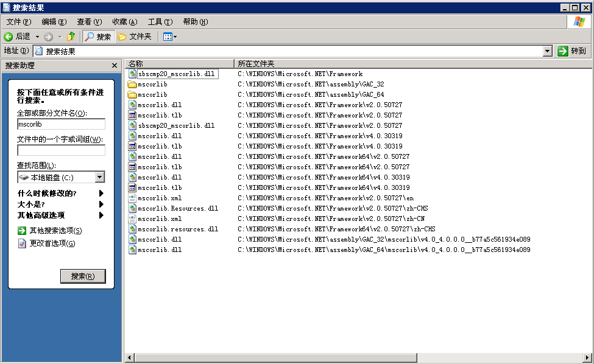Sort by 名称 column header
The width and height of the screenshot is (594, 364).
point(179,63)
